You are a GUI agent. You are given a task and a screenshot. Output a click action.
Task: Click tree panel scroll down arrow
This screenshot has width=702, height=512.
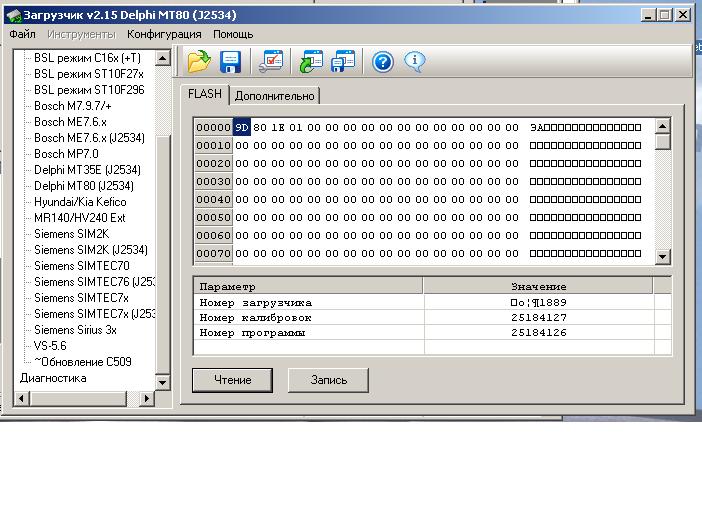(163, 383)
